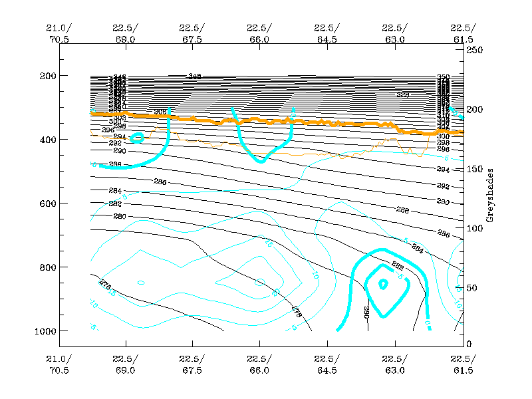532x399 pixels.
Task: Click the Greyshades right axis title
Action: (489, 197)
